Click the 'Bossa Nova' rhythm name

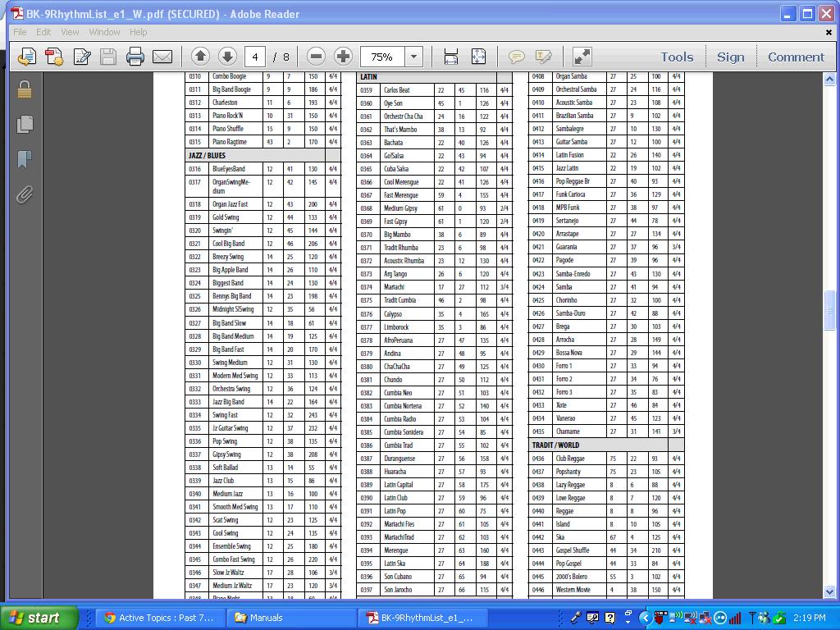[x=569, y=353]
